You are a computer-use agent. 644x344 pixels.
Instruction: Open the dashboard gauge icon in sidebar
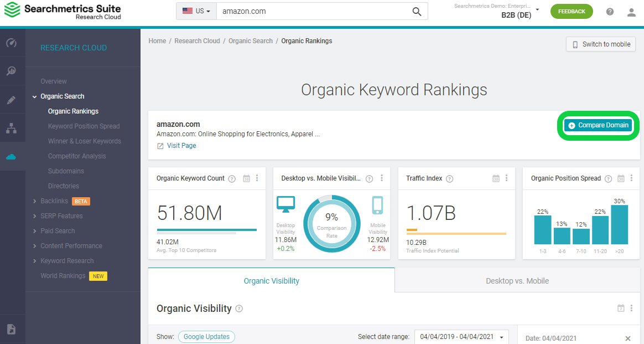[12, 43]
